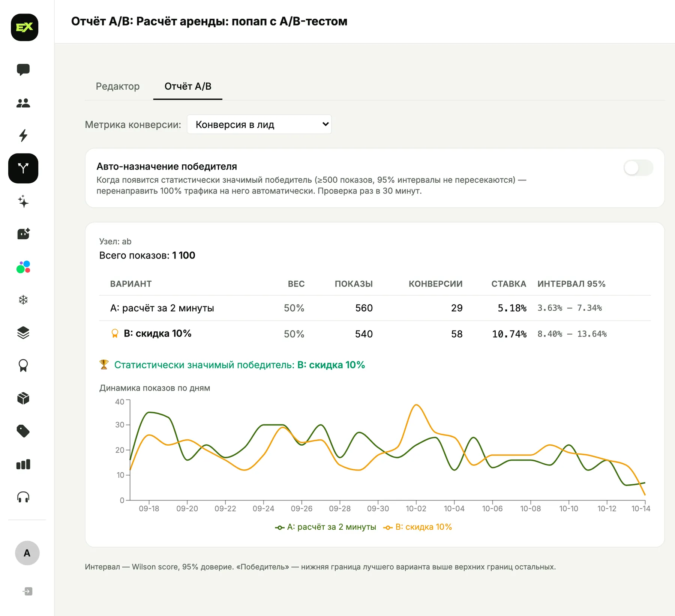Screen dimensions: 675x616
Task: Open the bar chart analytics icon
Action: [x=23, y=464]
